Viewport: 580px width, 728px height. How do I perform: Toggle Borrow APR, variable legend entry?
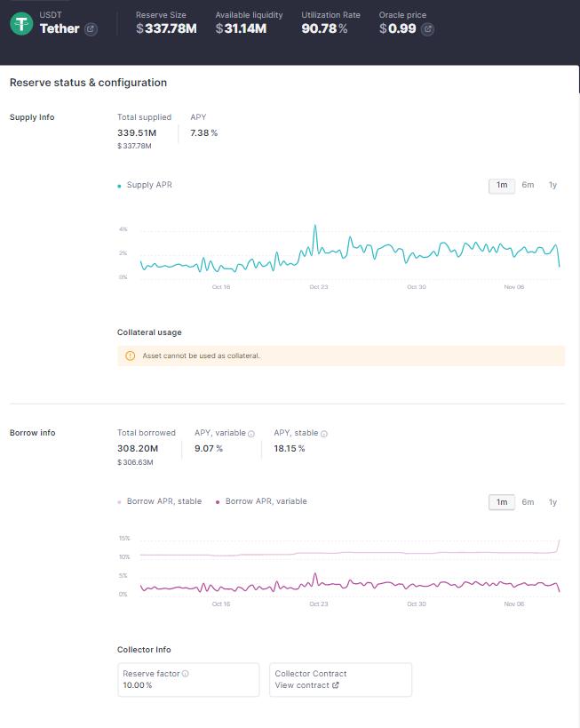[265, 501]
